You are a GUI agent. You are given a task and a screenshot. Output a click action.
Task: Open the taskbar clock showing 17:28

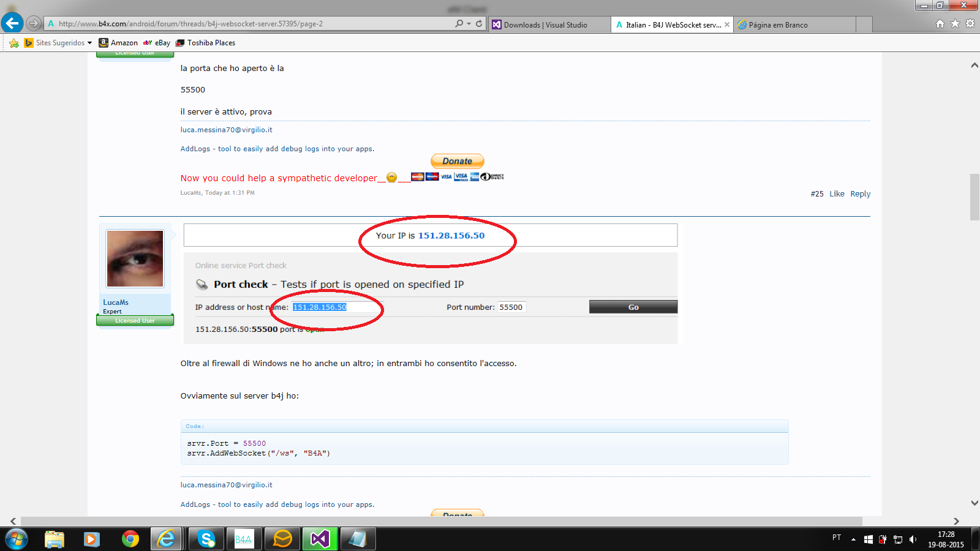[946, 539]
